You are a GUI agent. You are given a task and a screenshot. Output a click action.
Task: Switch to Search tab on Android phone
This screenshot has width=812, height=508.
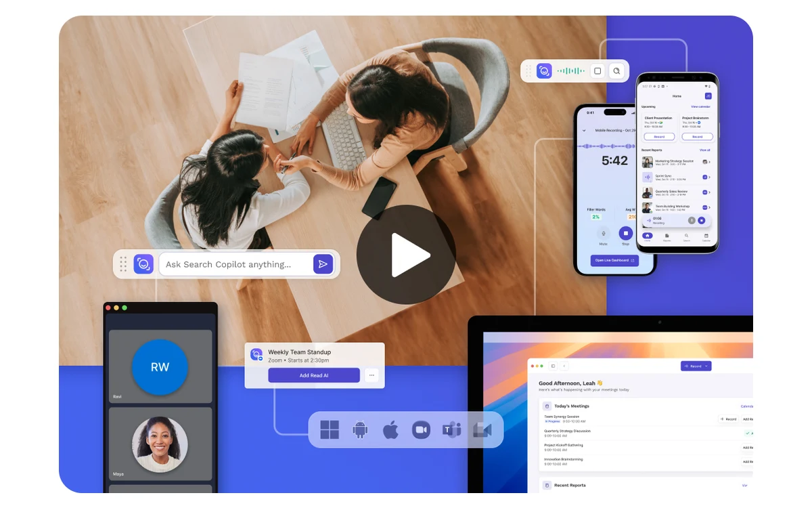[x=687, y=237]
